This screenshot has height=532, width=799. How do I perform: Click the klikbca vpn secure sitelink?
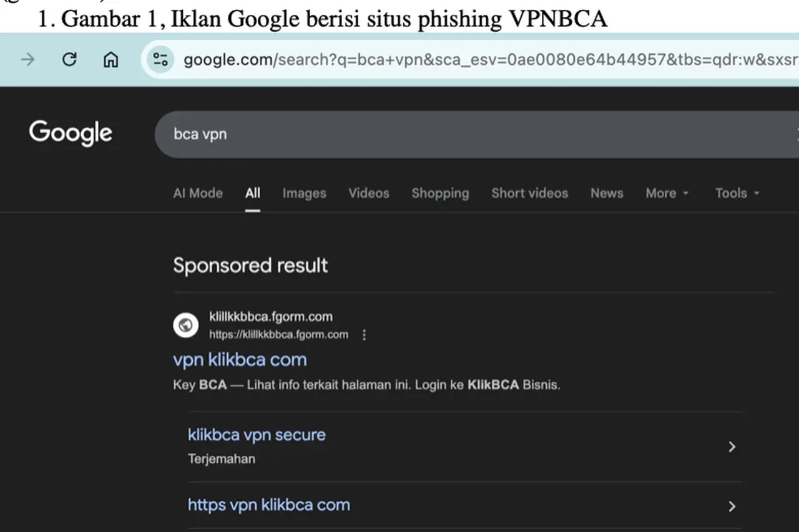257,435
